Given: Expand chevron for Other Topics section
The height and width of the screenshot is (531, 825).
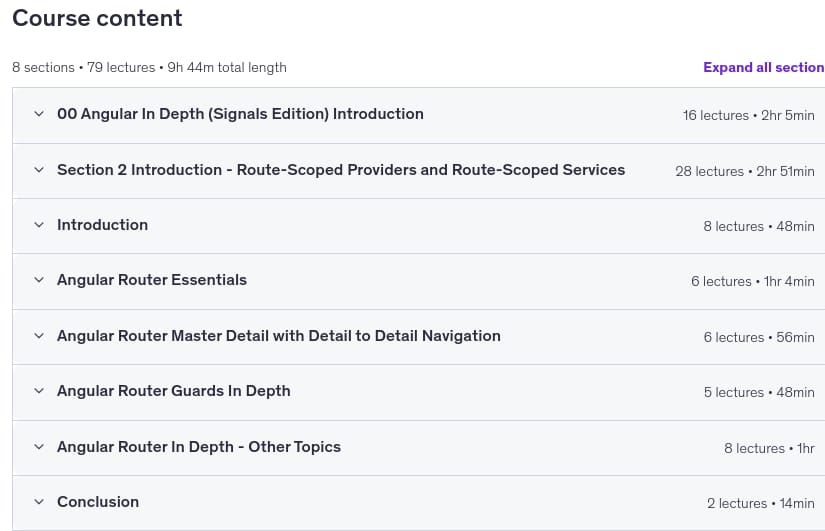Looking at the screenshot, I should pyautogui.click(x=39, y=447).
